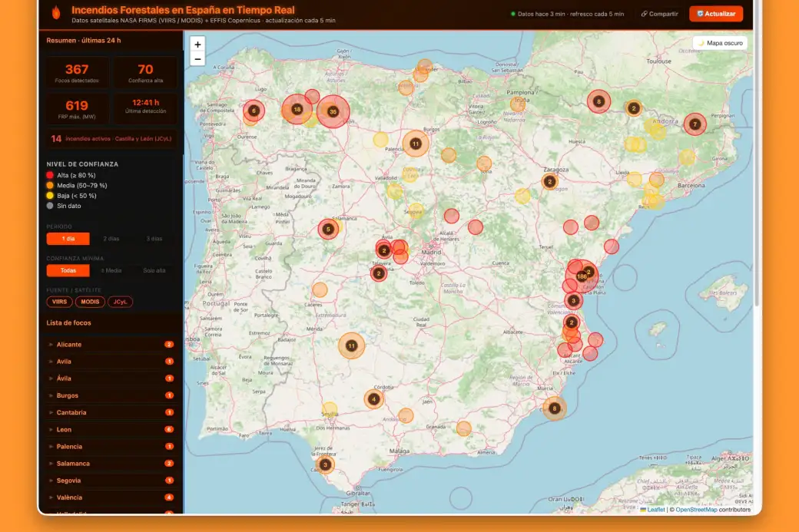Click the Compartir button

(659, 14)
